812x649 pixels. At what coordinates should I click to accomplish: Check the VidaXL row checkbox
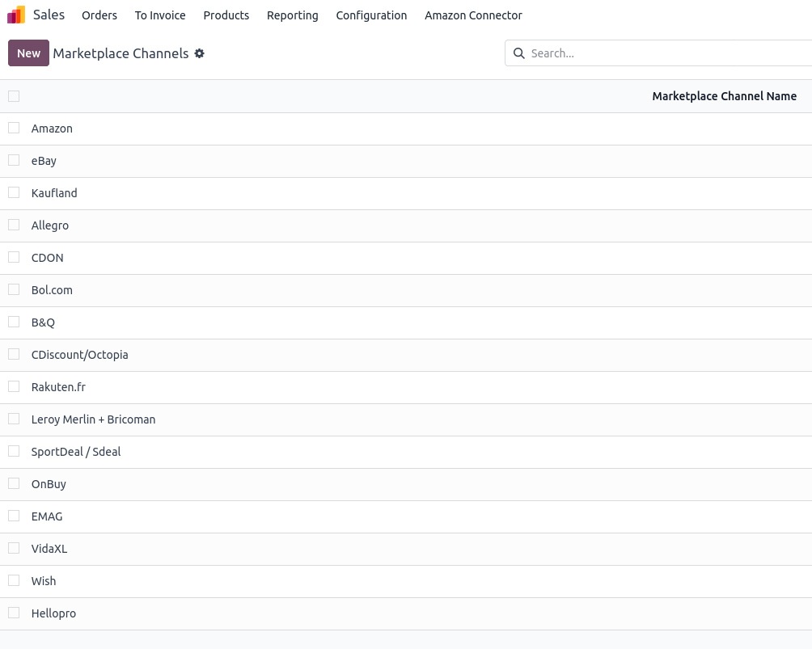14,548
